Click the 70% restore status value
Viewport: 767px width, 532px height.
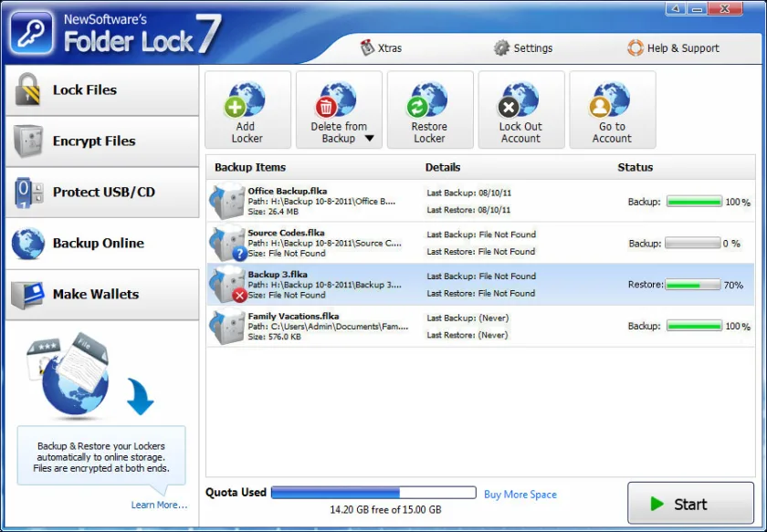(x=732, y=285)
